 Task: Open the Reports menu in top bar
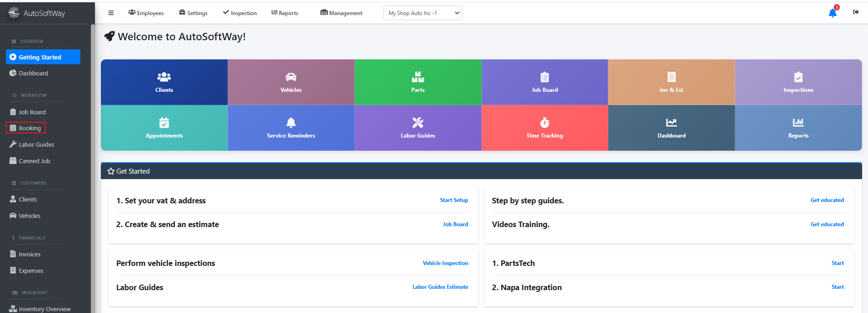(x=285, y=13)
